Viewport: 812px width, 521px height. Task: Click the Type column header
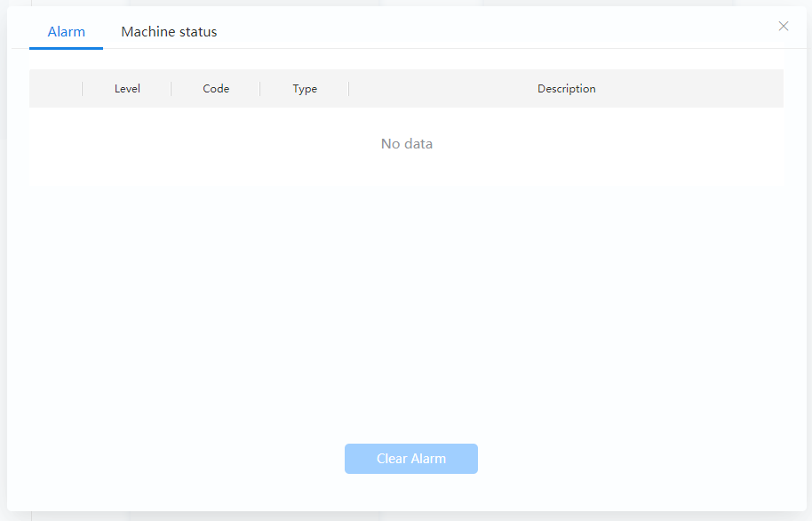pyautogui.click(x=305, y=89)
